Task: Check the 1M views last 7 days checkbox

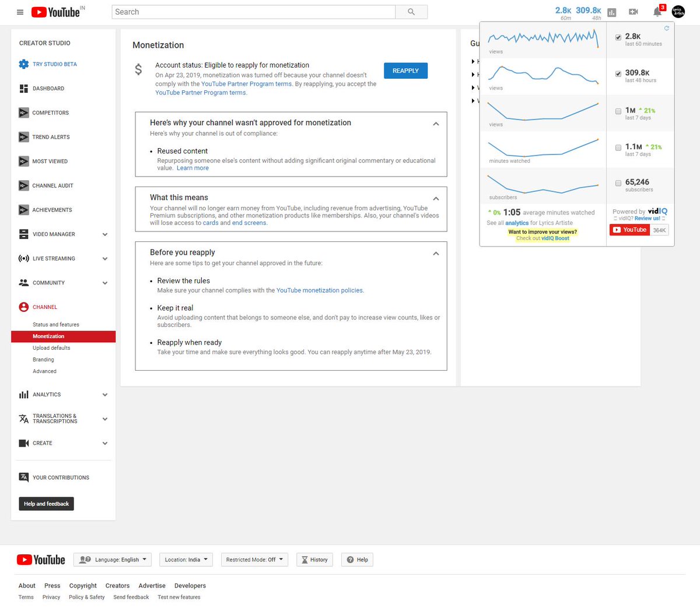Action: coord(618,111)
